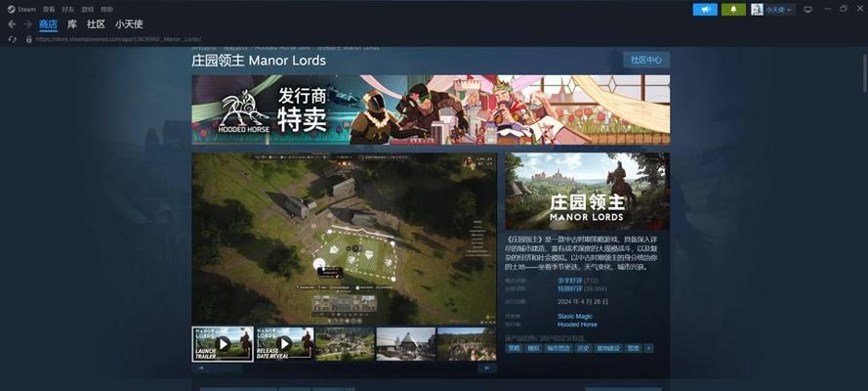Expand tags with the plus button
Viewport: 868px width, 391px height.
coord(648,348)
